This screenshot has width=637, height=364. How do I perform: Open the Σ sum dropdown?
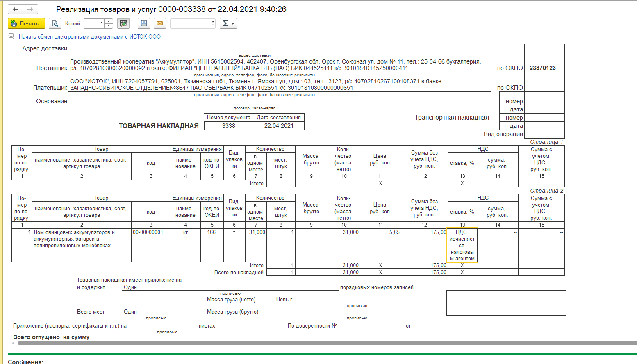[x=228, y=23]
